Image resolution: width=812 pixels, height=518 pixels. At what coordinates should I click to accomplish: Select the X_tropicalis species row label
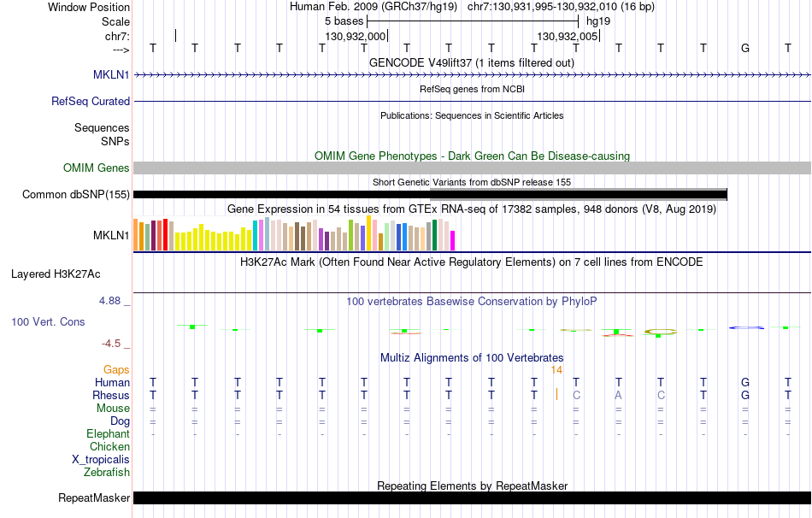101,460
